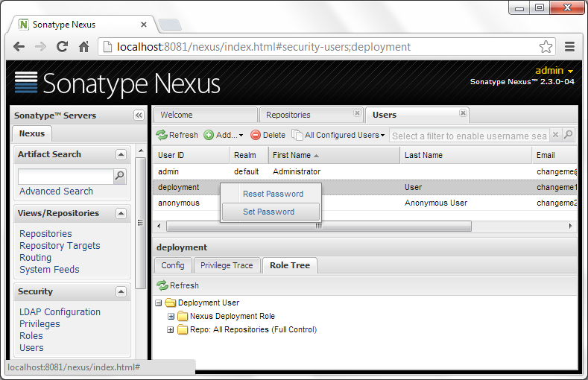Screen dimensions: 588x380
Task: Open the Routing link
Action: 36,258
